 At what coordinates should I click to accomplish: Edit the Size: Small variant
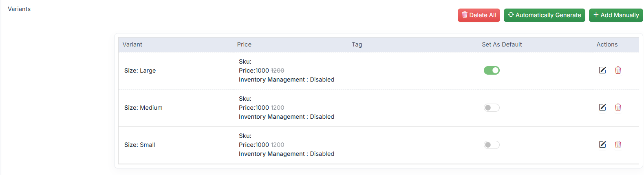click(x=602, y=144)
